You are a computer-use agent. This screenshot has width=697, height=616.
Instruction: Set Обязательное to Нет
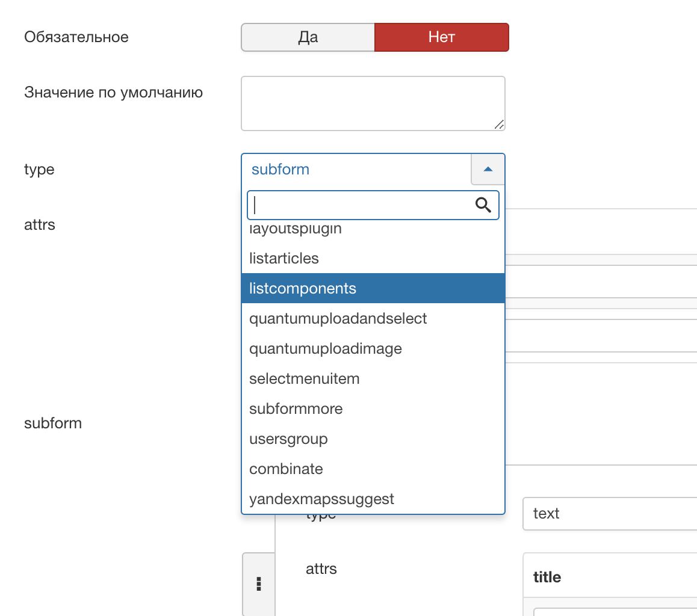[x=441, y=37]
